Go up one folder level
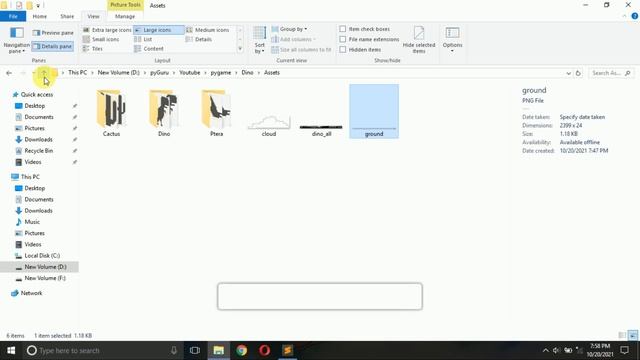 click(44, 73)
